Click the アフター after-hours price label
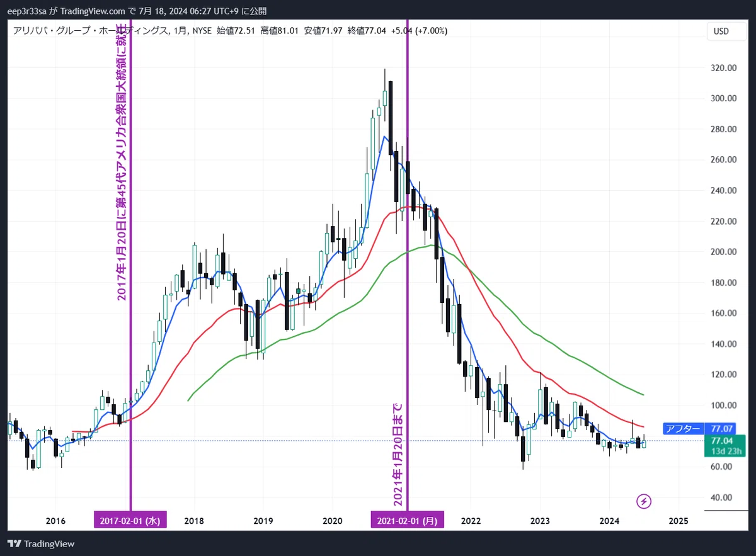The width and height of the screenshot is (756, 556). point(682,429)
